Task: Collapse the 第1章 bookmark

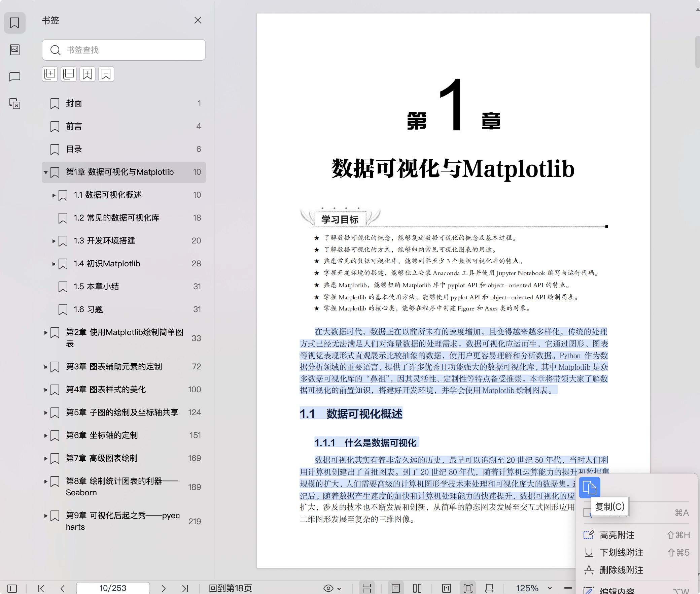Action: tap(46, 172)
